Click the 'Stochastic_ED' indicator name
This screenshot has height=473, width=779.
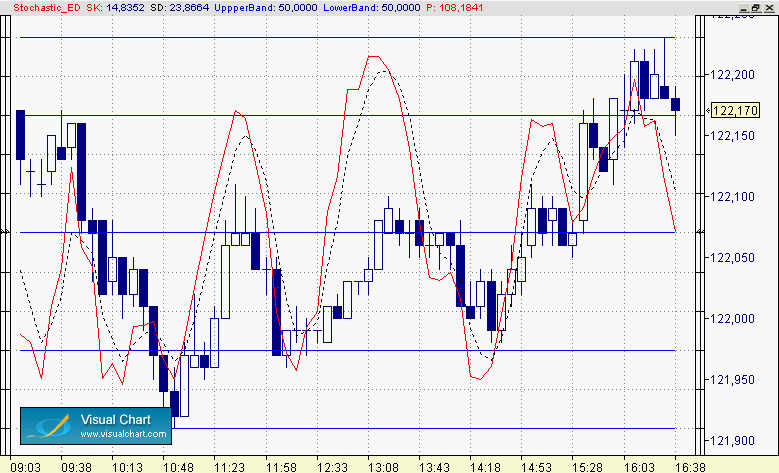[47, 8]
